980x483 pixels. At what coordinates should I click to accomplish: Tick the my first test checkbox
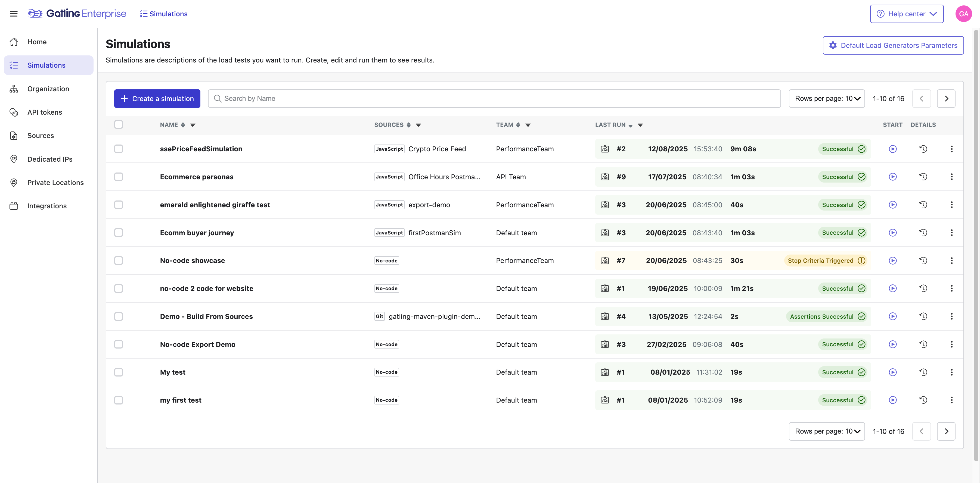coord(119,400)
